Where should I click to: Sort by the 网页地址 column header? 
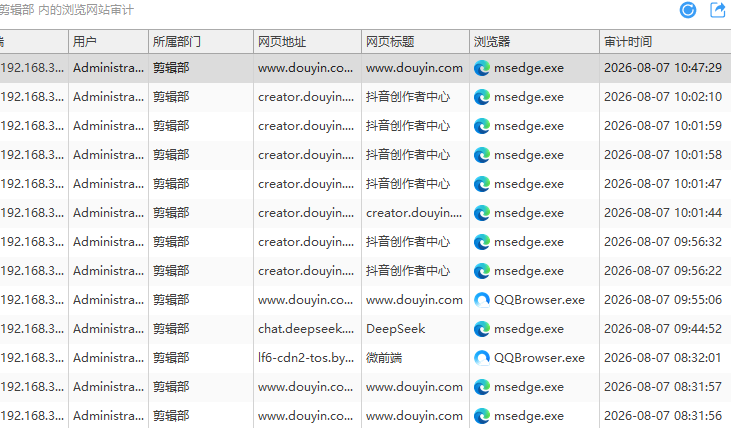(307, 41)
